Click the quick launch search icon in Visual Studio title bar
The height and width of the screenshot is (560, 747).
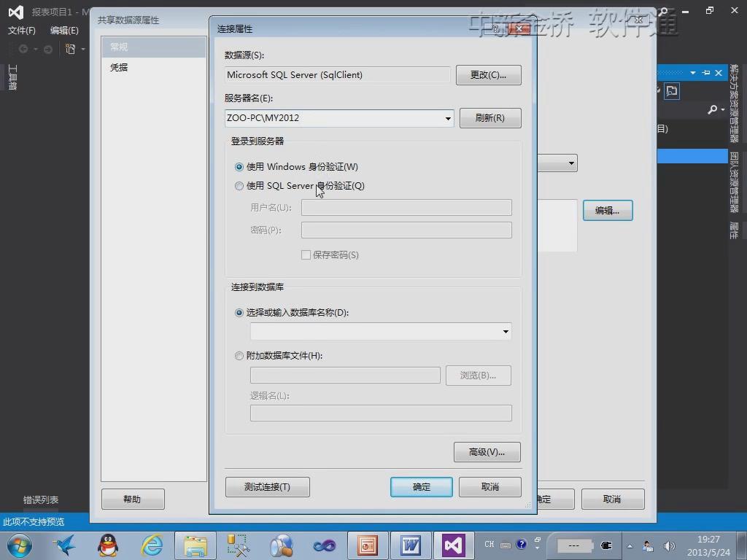point(663,10)
